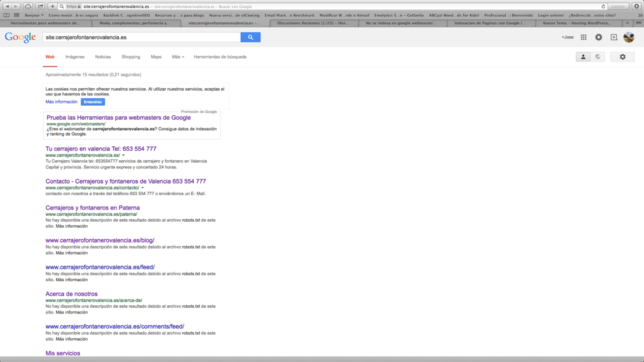Open result 'Tu cerrajero en valencia Tel: 653 554 777'
The width and height of the screenshot is (644, 362).
(101, 149)
